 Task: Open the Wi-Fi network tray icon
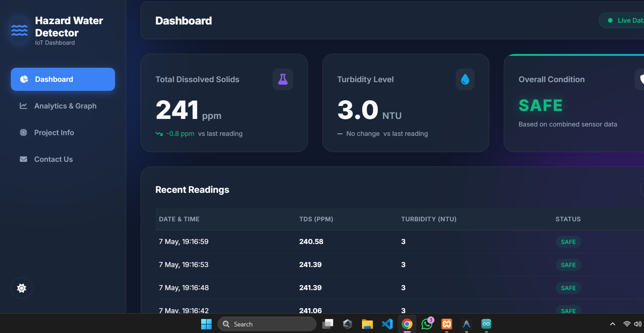pos(627,324)
